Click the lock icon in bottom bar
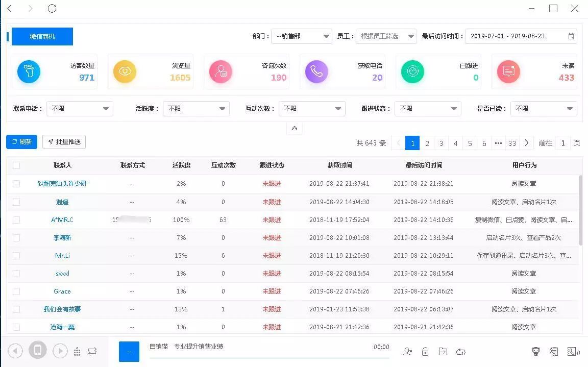This screenshot has width=588, height=367. [425, 351]
